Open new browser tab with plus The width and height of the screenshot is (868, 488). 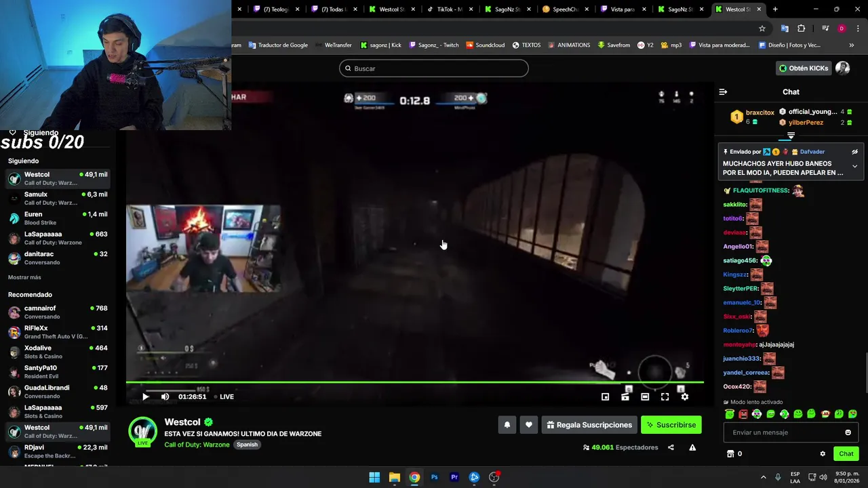(775, 9)
